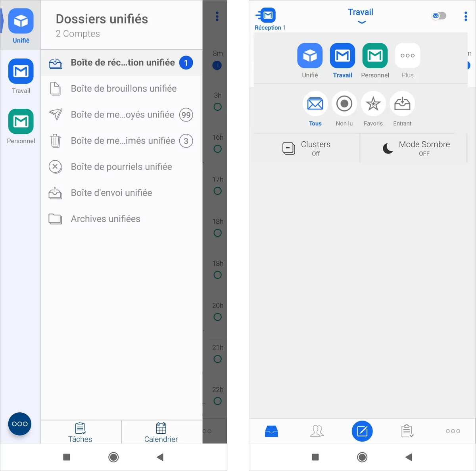This screenshot has height=471, width=476.
Task: Select the Non lu filter
Action: (344, 109)
